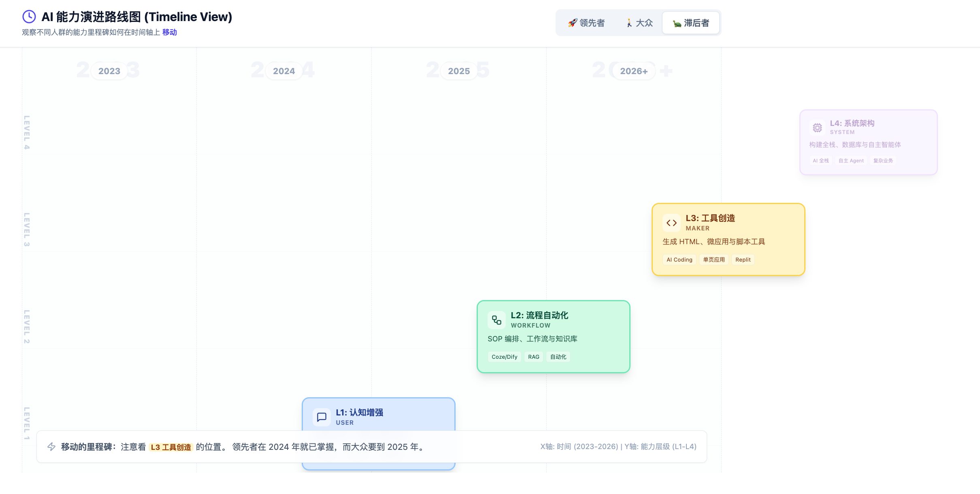Click the L2 workflow icon
The image size is (980, 494).
click(x=496, y=320)
